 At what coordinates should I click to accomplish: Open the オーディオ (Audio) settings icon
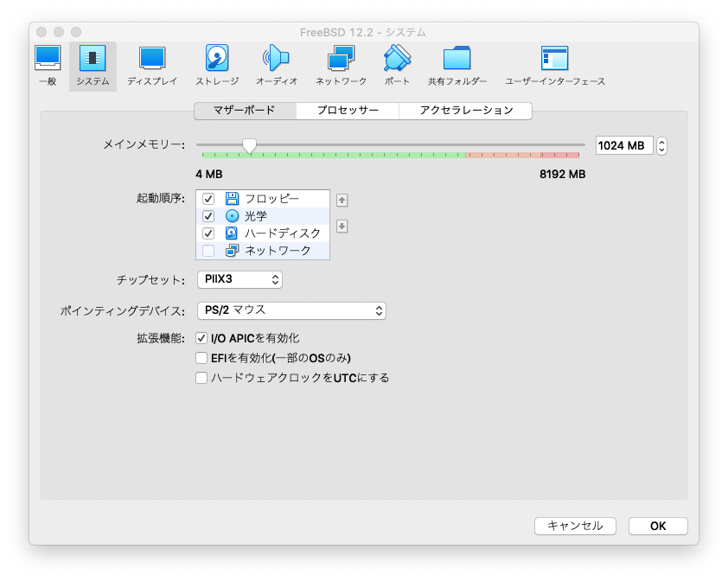point(277,66)
